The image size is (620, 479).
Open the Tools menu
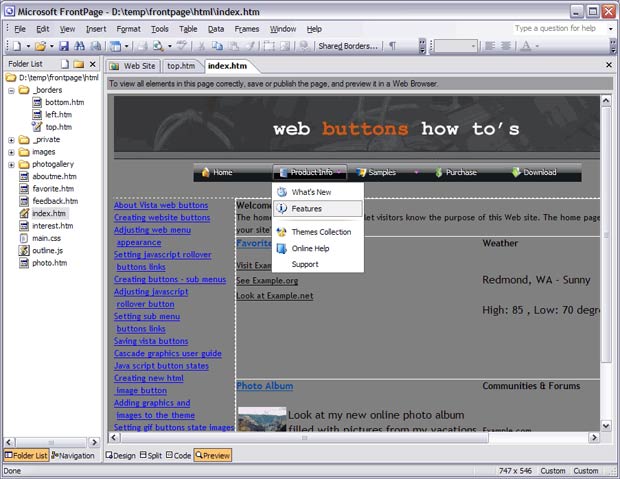[160, 29]
